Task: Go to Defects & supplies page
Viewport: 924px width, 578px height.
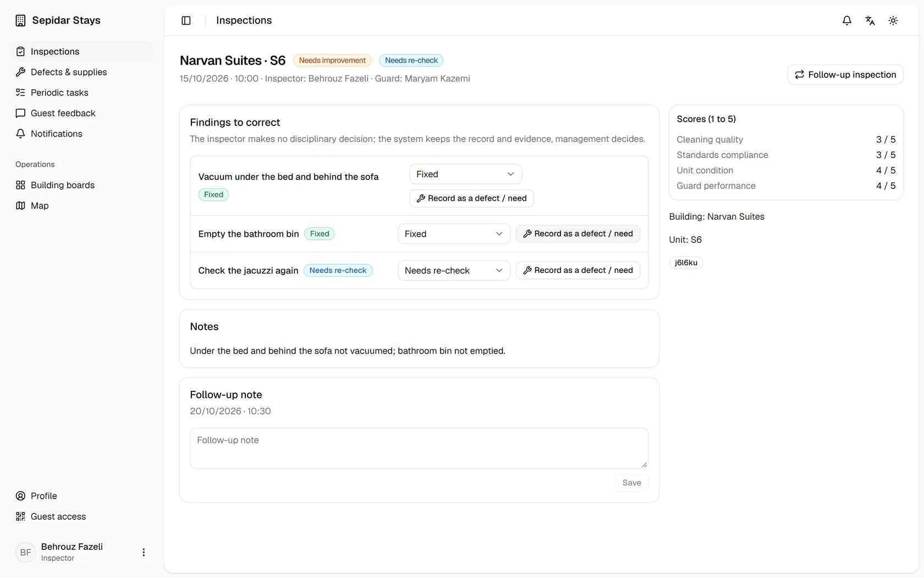Action: coord(81,72)
